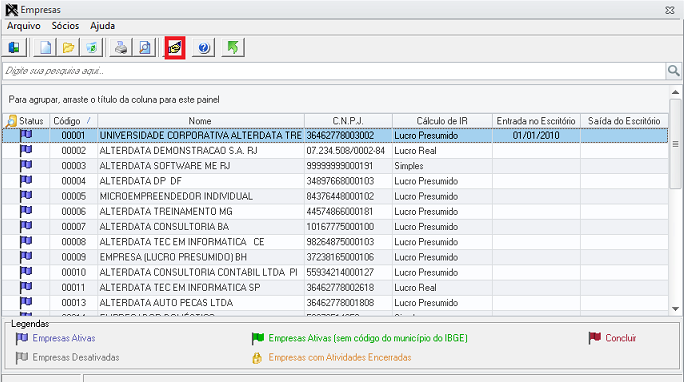Click the scrollbar up arrow of the grid
The image size is (684, 382).
coord(675,92)
